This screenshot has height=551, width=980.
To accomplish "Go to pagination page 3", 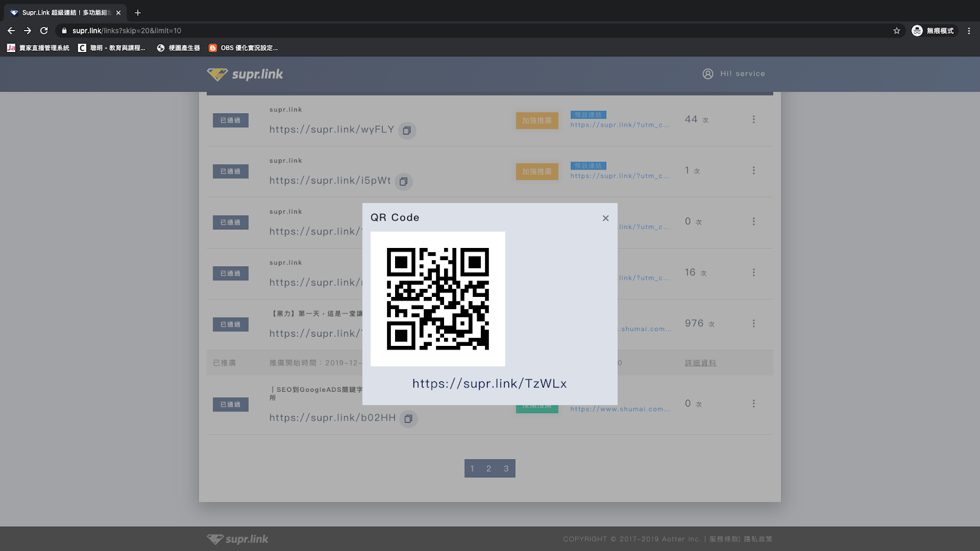I will (x=507, y=468).
